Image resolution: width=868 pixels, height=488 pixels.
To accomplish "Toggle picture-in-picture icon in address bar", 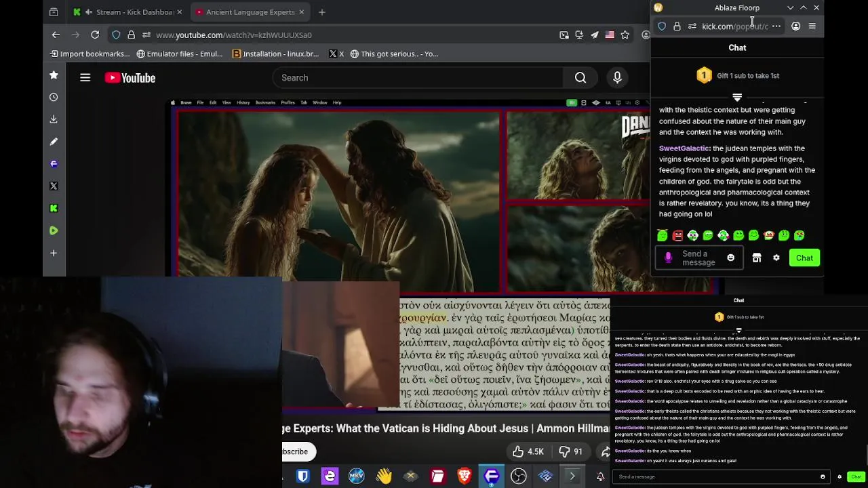I will point(564,35).
